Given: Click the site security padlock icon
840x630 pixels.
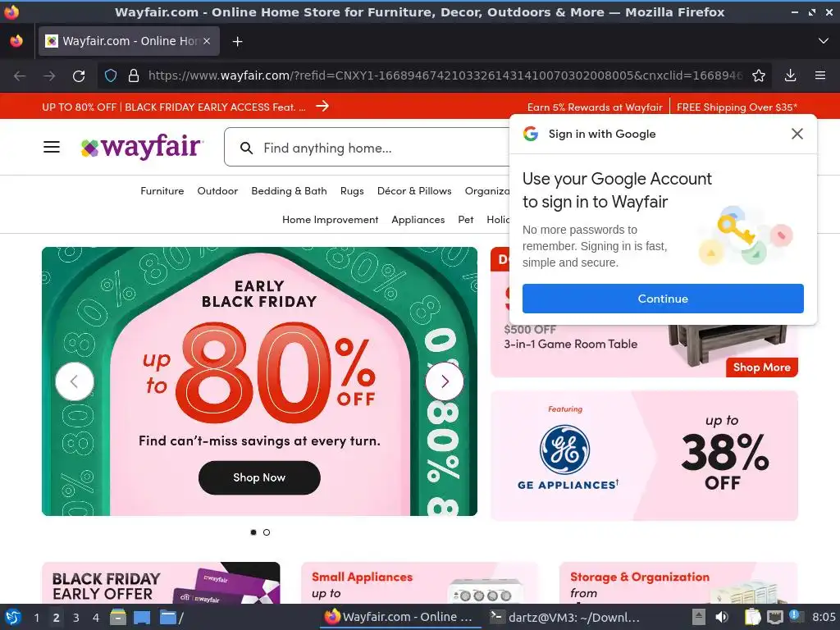Looking at the screenshot, I should tap(134, 76).
